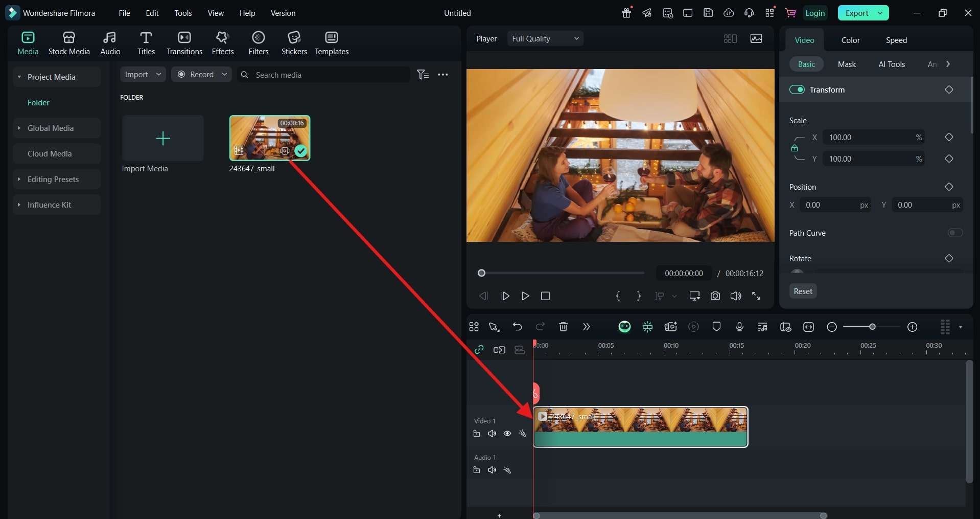Click the voiceover microphone icon
The width and height of the screenshot is (980, 519).
[x=739, y=327]
